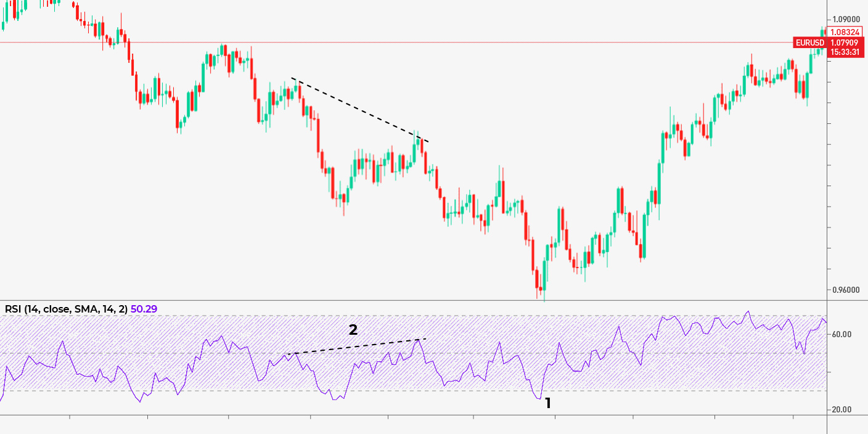
Task: Click the 60.00 RSI scale label
Action: click(x=843, y=334)
